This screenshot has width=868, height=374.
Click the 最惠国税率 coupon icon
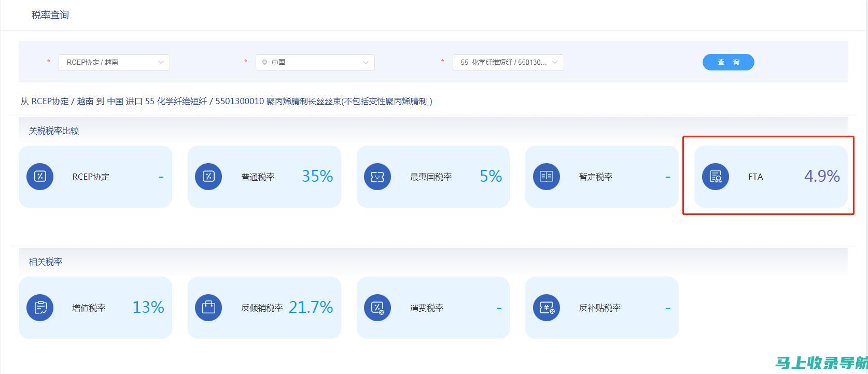click(377, 177)
